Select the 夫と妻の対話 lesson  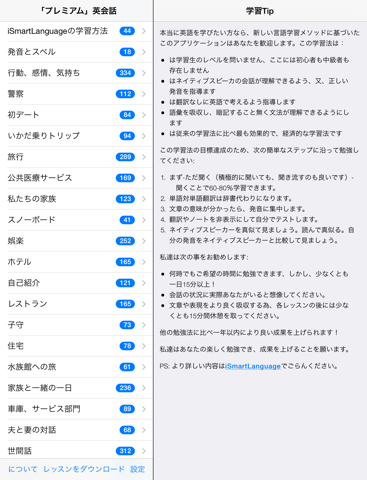pyautogui.click(x=76, y=430)
